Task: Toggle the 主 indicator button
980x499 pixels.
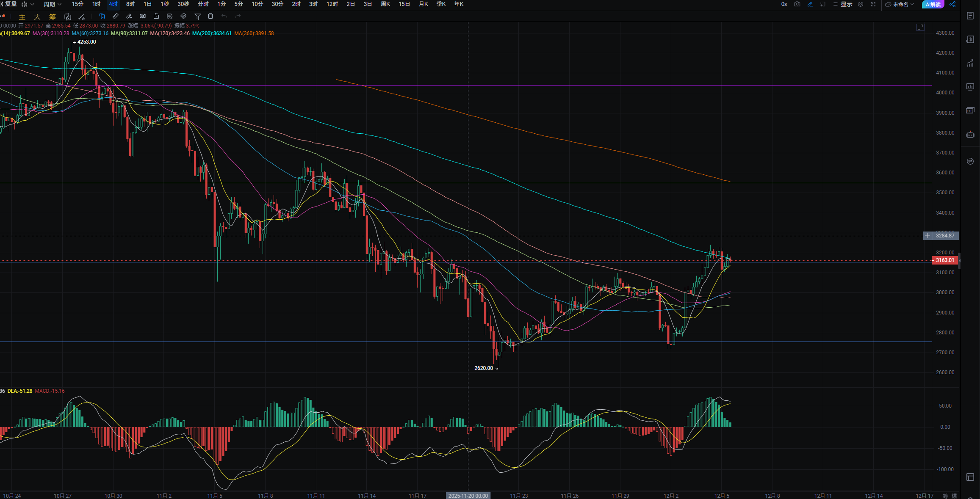Action: 22,17
